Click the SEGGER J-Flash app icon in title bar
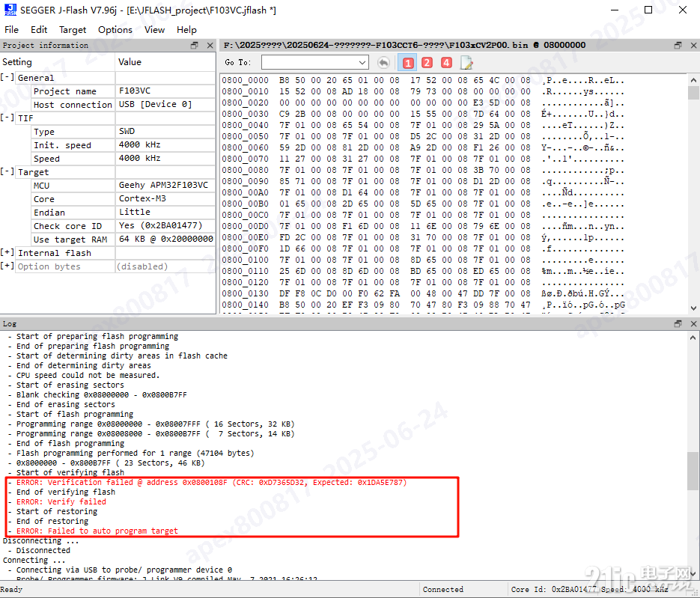The height and width of the screenshot is (598, 700). point(10,10)
